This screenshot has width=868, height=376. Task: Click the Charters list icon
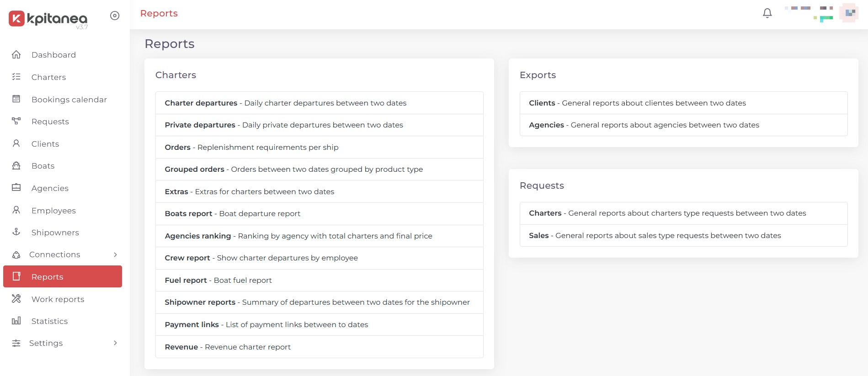tap(16, 77)
